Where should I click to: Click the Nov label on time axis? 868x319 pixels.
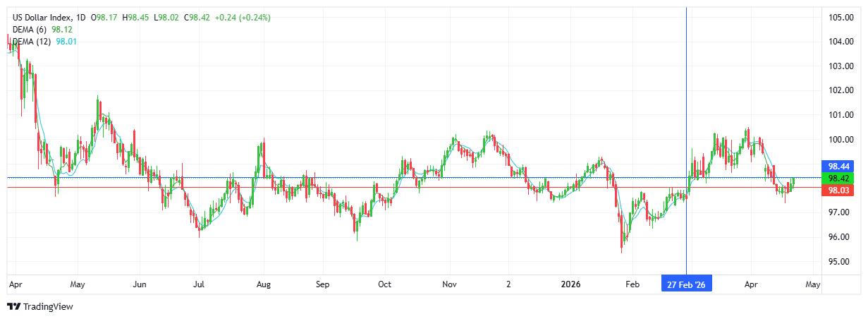[450, 285]
